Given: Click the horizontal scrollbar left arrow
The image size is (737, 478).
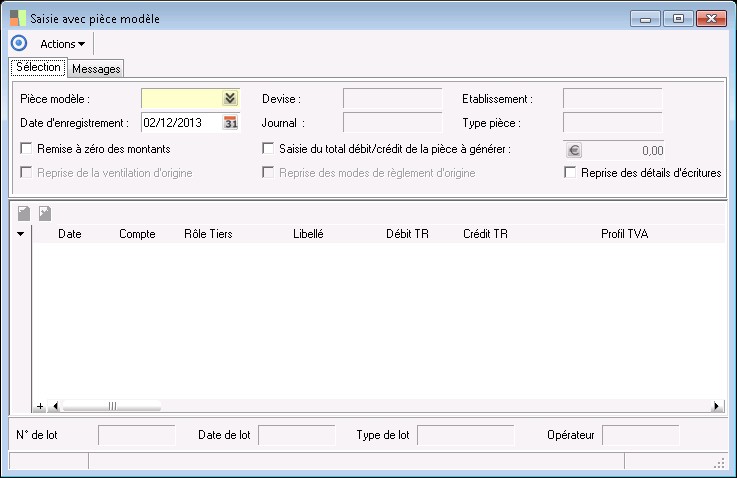Looking at the screenshot, I should (x=55, y=406).
